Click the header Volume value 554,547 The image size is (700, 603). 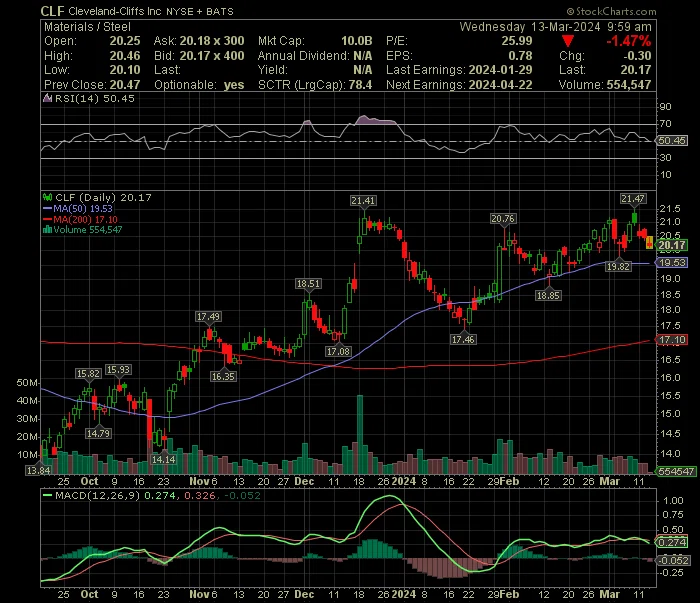[628, 85]
